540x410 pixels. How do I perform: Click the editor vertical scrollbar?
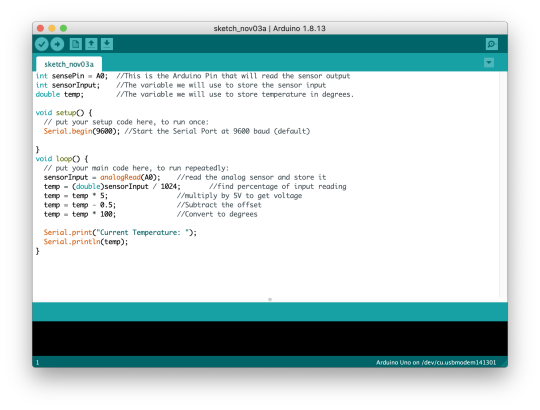click(x=503, y=184)
